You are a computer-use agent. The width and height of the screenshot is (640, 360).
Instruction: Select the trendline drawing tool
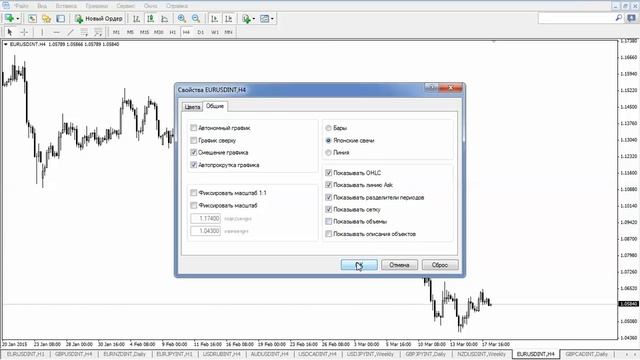click(x=70, y=32)
